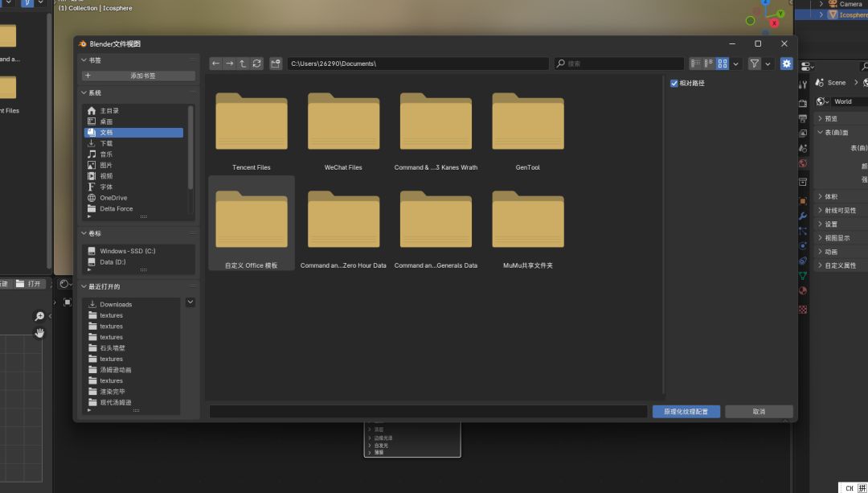The height and width of the screenshot is (493, 868).
Task: Toggle the options gear panel
Action: (786, 64)
